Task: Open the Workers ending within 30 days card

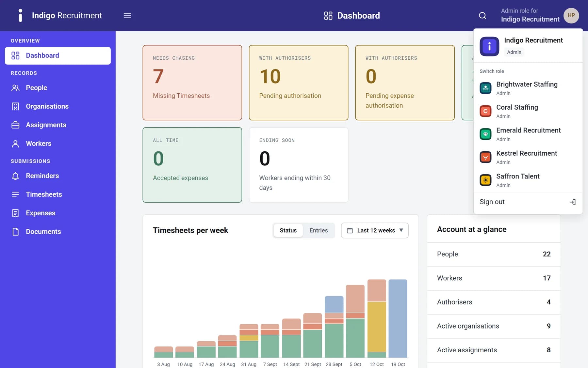Action: 299,165
